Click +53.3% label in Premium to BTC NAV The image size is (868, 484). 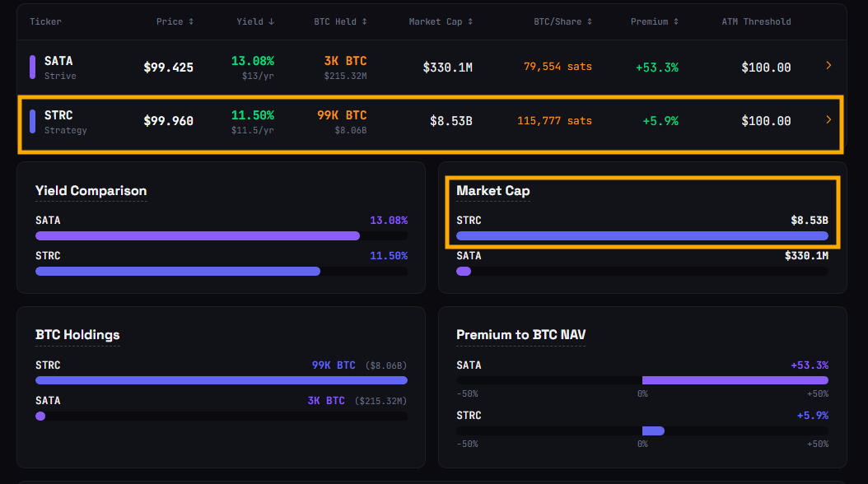point(810,365)
